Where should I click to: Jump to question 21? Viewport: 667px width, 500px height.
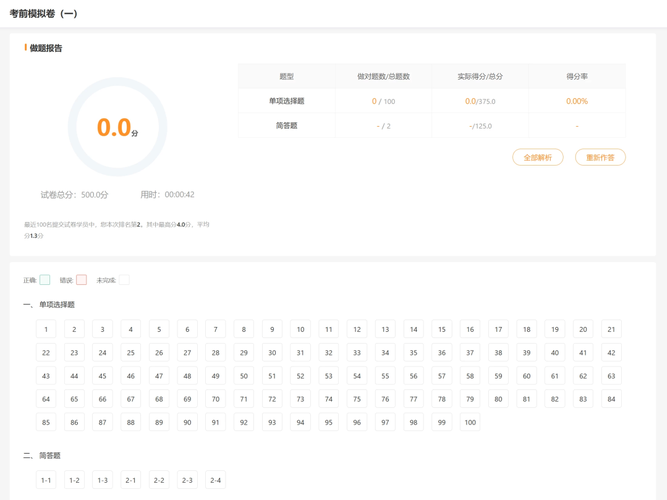(x=611, y=329)
